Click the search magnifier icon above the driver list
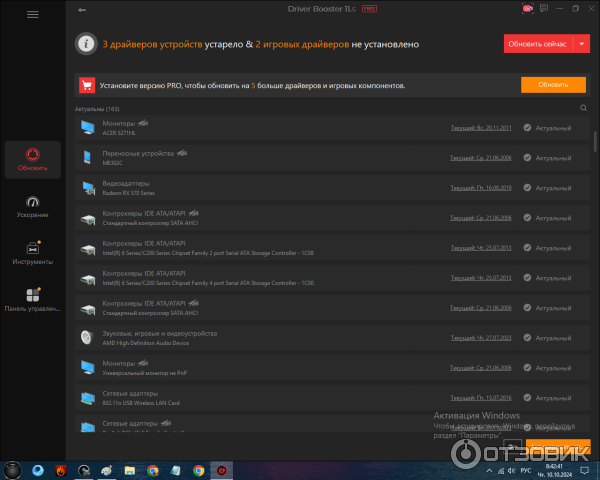 pos(584,108)
